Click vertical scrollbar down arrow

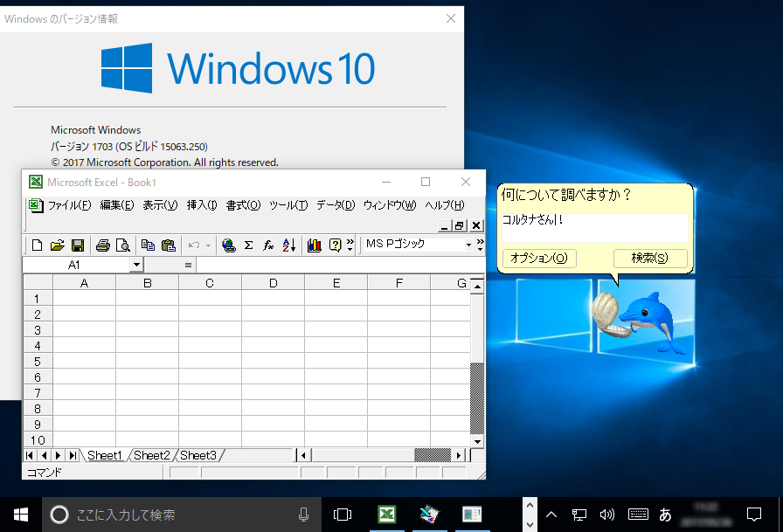477,441
